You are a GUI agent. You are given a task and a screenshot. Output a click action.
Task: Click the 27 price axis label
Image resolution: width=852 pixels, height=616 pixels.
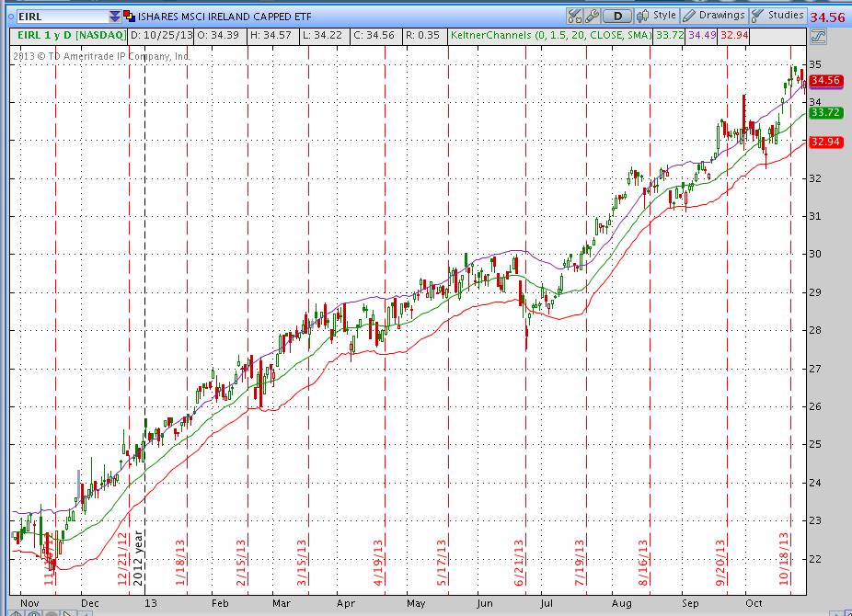(815, 369)
